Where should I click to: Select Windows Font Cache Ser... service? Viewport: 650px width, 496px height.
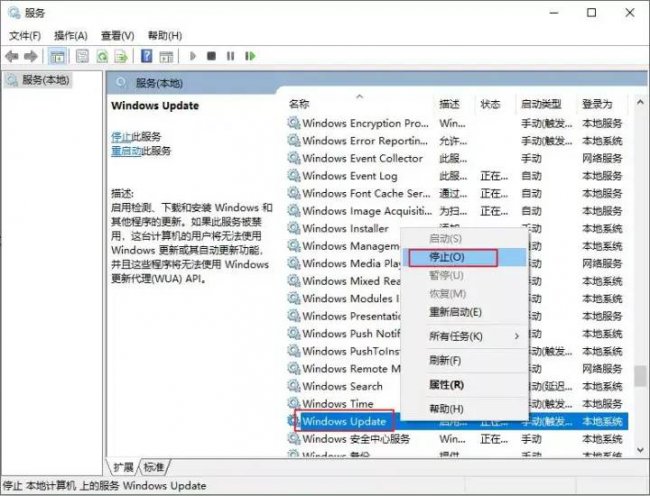[458, 193]
